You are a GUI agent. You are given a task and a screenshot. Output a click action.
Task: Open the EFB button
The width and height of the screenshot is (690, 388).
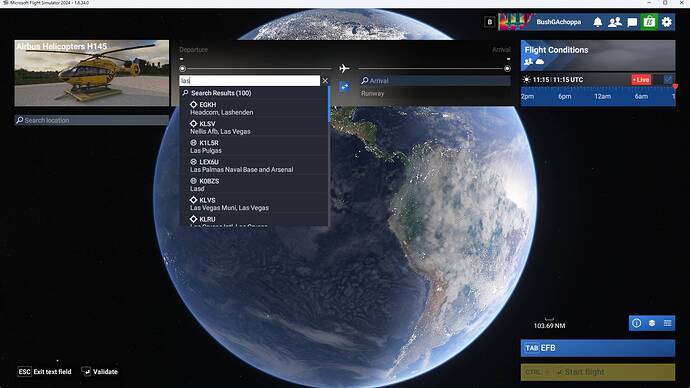coord(598,348)
